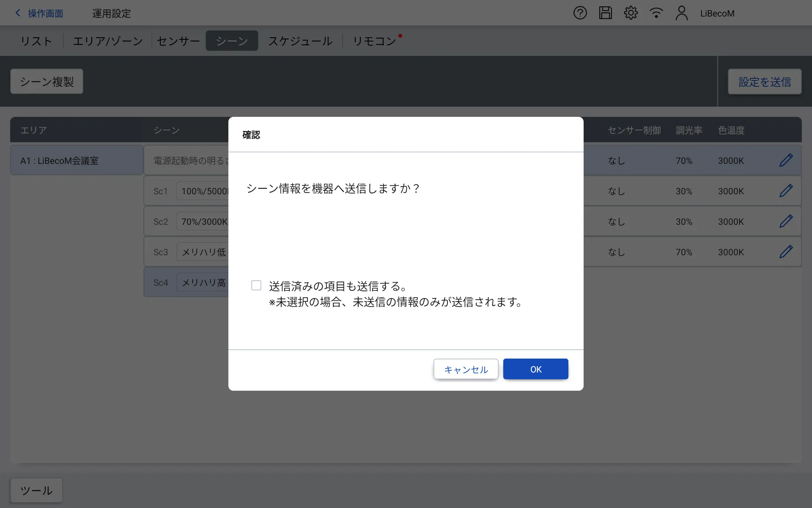Screen dimensions: 812x508
Task: Click the pencil icon for Sc1 row
Action: (x=786, y=191)
